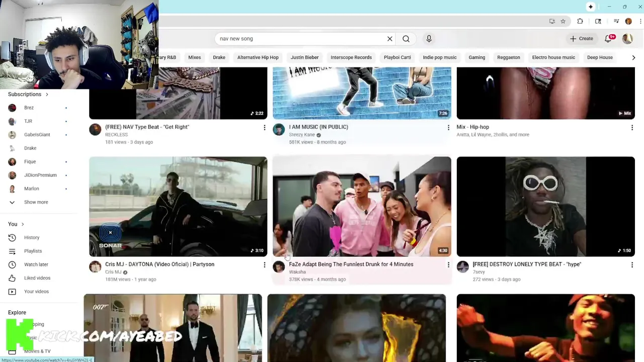Open the GabeIsGiant subscription channel
This screenshot has width=644, height=362.
[38, 135]
